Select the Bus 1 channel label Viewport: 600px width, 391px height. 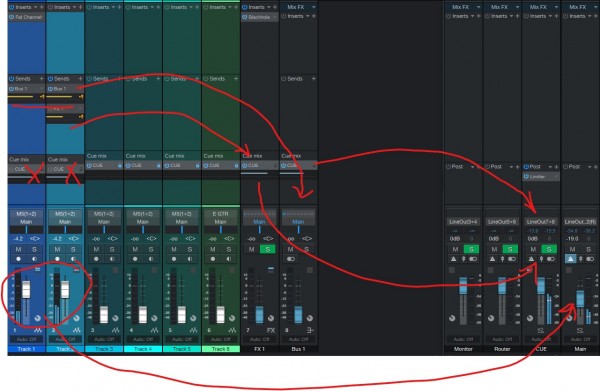click(x=299, y=349)
